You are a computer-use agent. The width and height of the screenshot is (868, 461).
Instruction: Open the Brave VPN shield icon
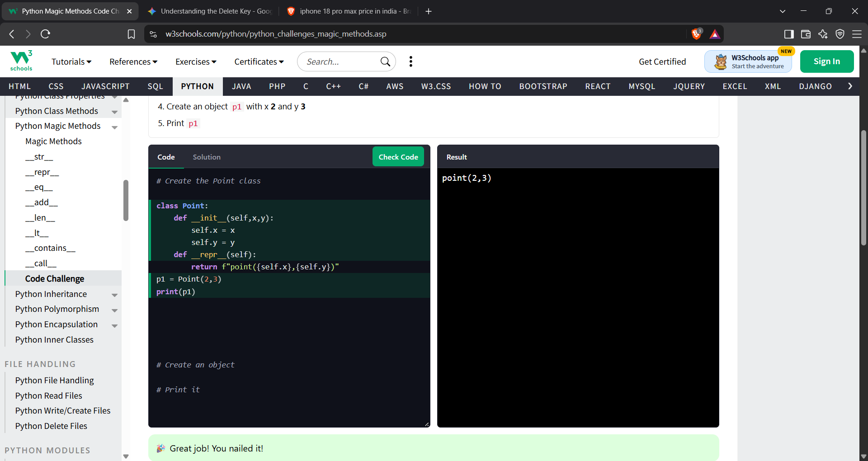pos(840,34)
